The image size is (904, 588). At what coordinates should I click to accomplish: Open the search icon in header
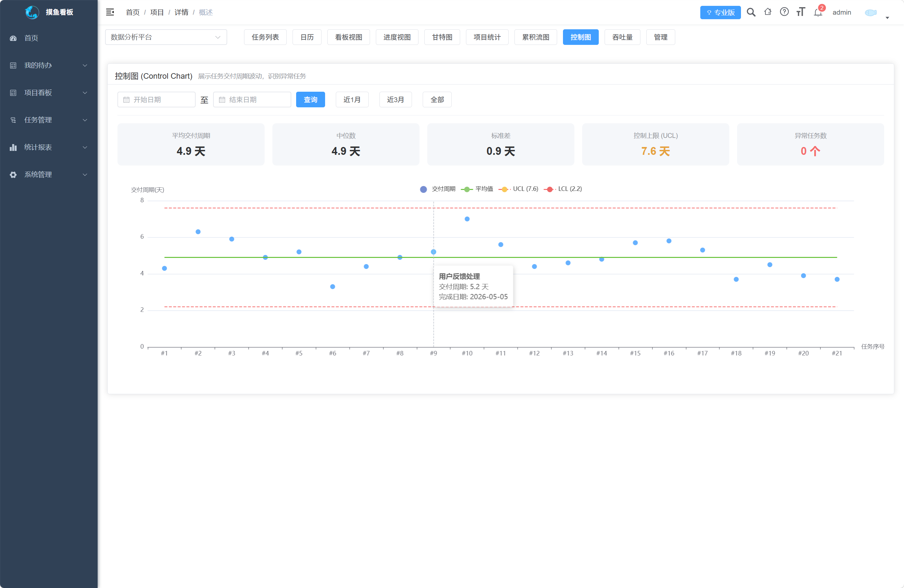[751, 12]
